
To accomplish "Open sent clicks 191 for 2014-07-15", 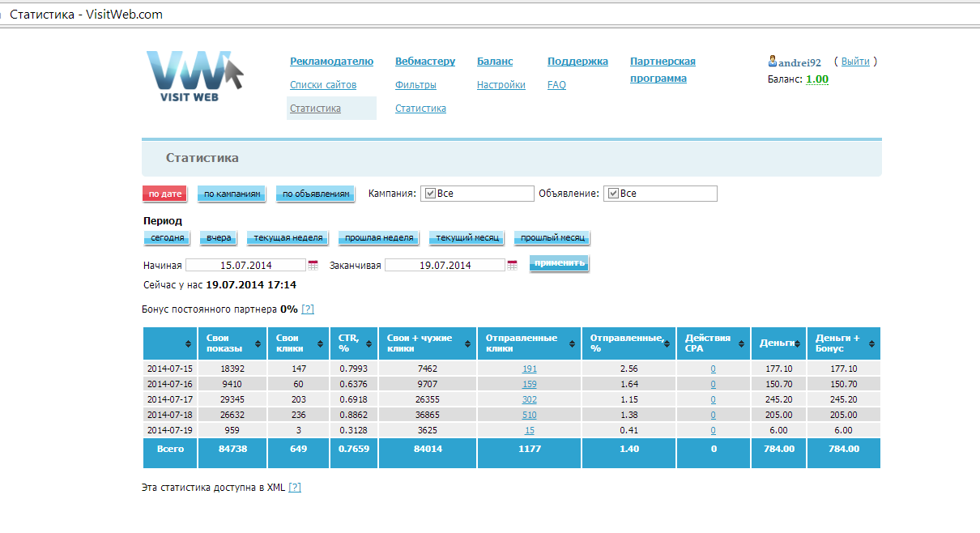I will pyautogui.click(x=529, y=369).
